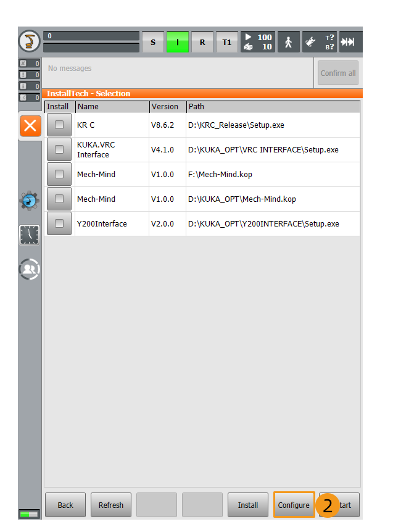Click version V4.1.0 cell

(168, 149)
